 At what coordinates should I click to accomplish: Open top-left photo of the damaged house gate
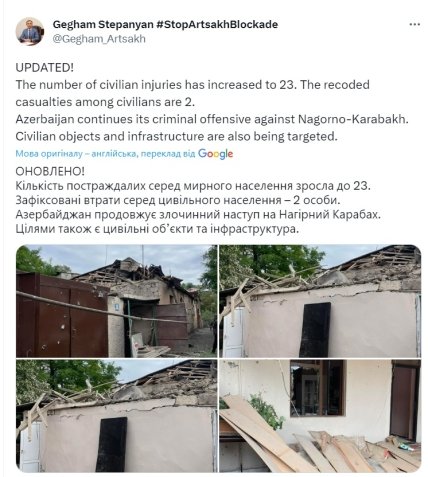(117, 301)
